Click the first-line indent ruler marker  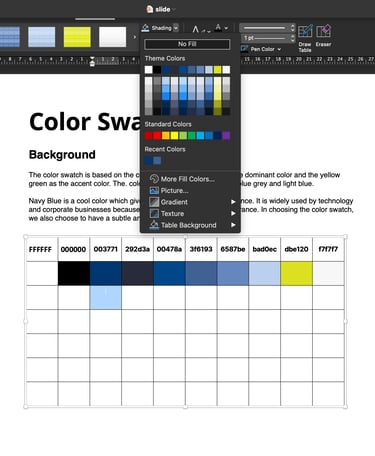(x=92, y=58)
